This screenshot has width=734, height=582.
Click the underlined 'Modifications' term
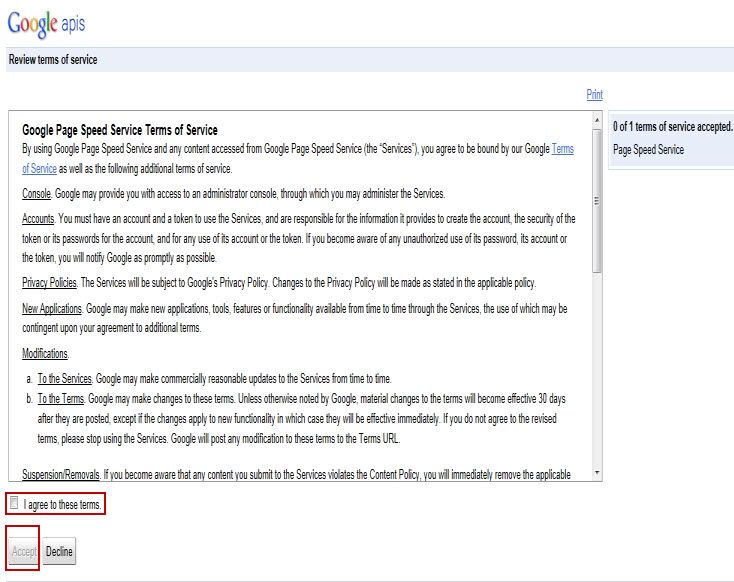point(45,354)
